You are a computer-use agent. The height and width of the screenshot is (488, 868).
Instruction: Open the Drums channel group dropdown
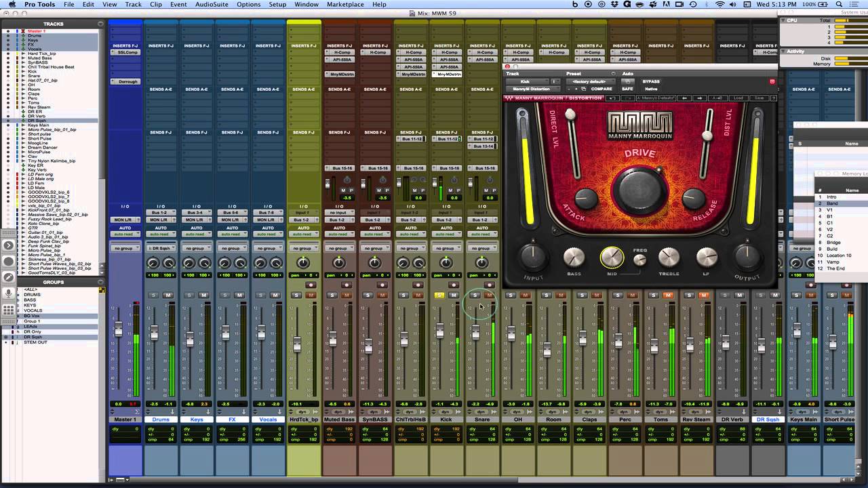[160, 248]
